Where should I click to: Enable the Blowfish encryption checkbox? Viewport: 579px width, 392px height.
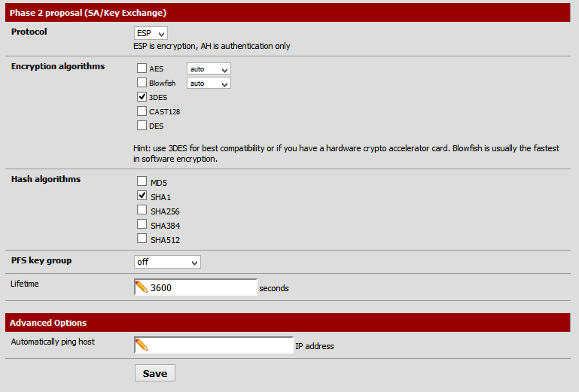[142, 82]
